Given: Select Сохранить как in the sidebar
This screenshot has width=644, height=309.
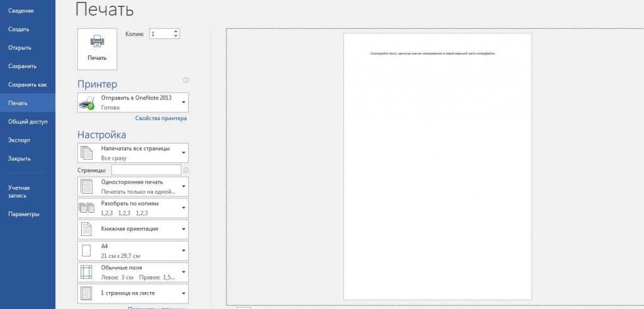Looking at the screenshot, I should (27, 84).
